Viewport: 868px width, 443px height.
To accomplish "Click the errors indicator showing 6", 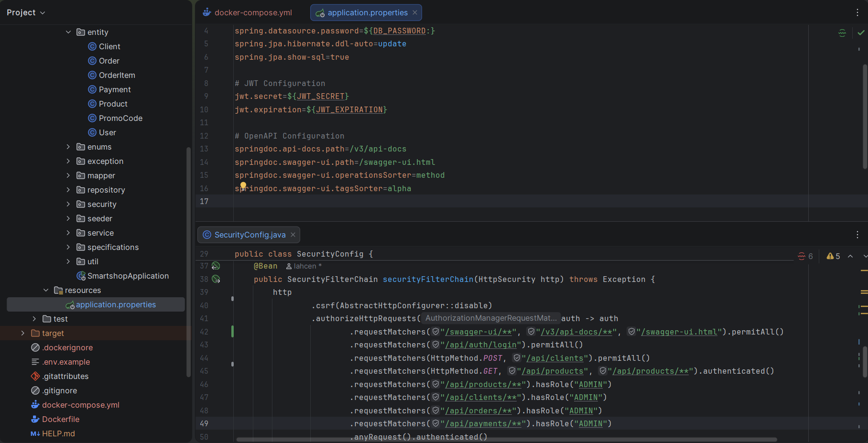I will 805,256.
